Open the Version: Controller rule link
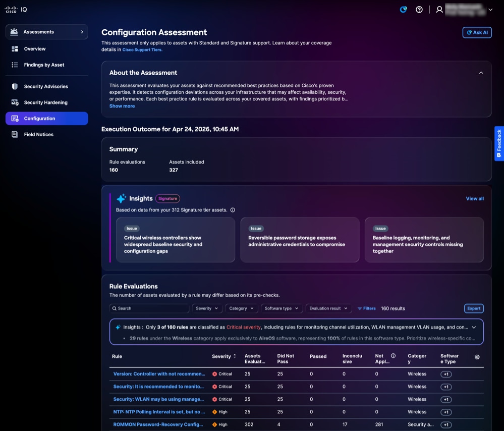 (159, 374)
